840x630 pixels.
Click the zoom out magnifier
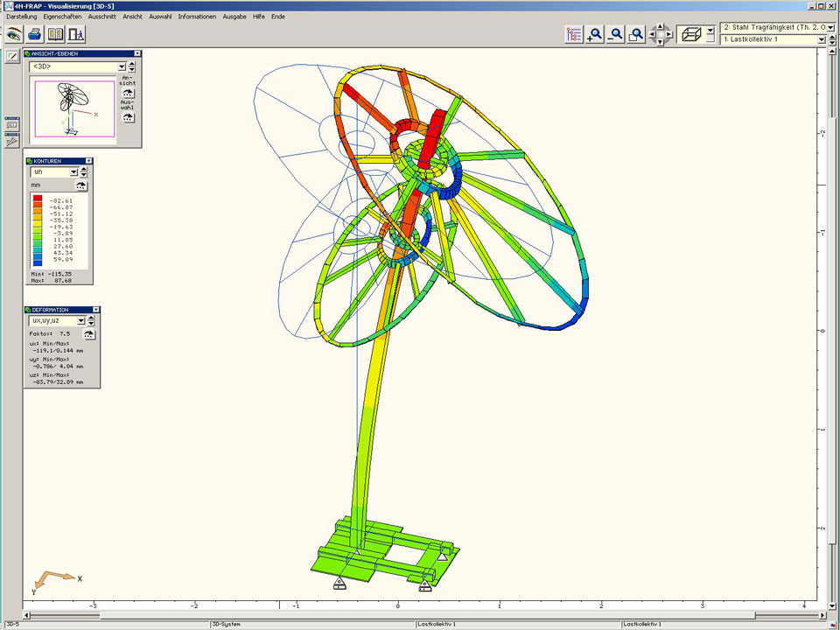(x=616, y=34)
